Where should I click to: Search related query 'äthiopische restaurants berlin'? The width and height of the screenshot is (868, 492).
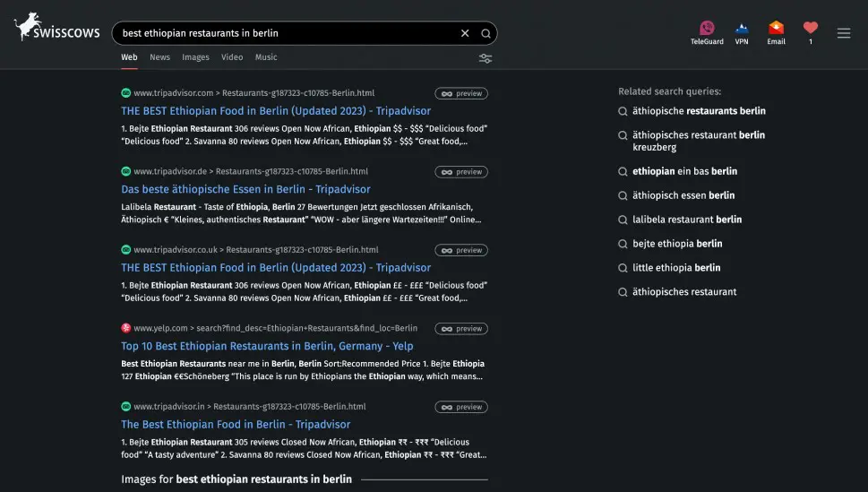tap(699, 111)
